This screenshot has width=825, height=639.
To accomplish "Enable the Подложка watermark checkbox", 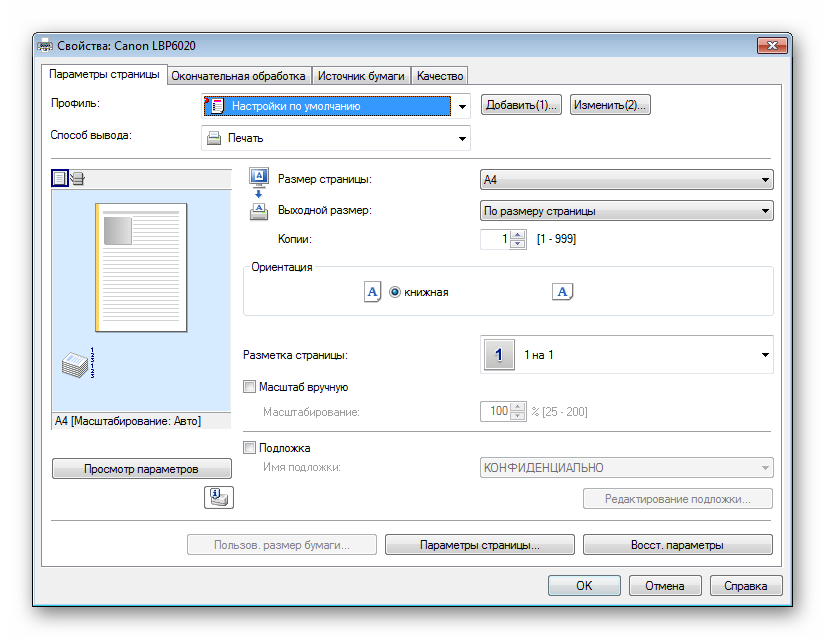I will point(251,448).
